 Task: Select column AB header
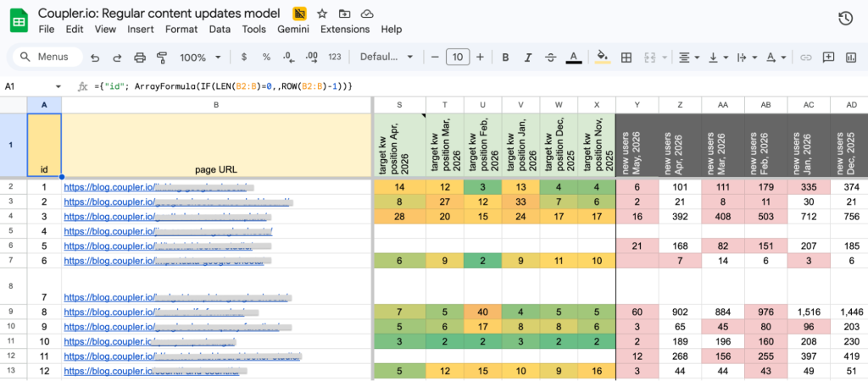coord(765,104)
